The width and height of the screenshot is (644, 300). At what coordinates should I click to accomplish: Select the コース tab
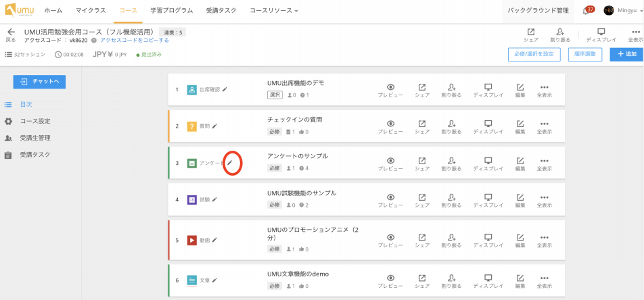click(128, 11)
